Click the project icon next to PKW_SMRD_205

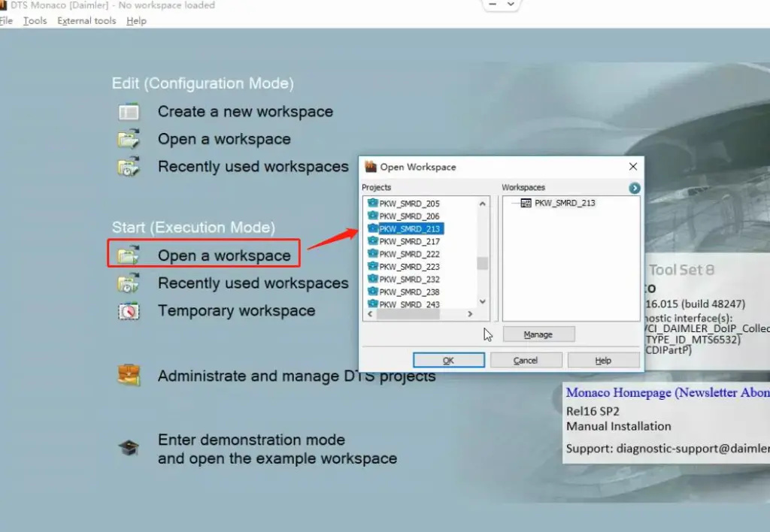373,203
